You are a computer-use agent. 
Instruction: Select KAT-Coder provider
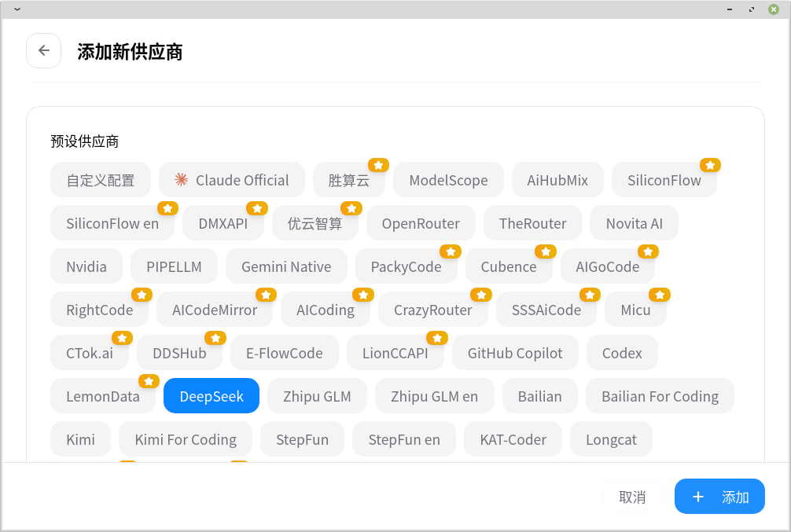pos(513,439)
